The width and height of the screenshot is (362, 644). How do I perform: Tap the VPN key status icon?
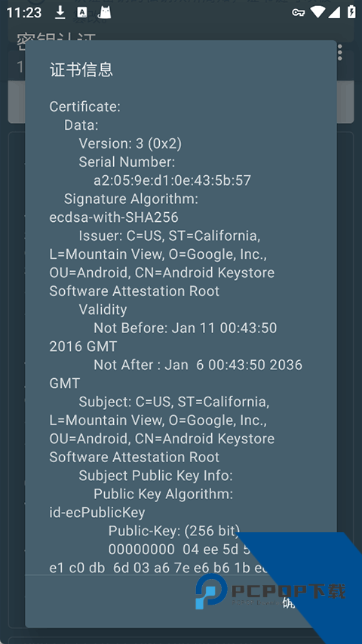[x=299, y=13]
